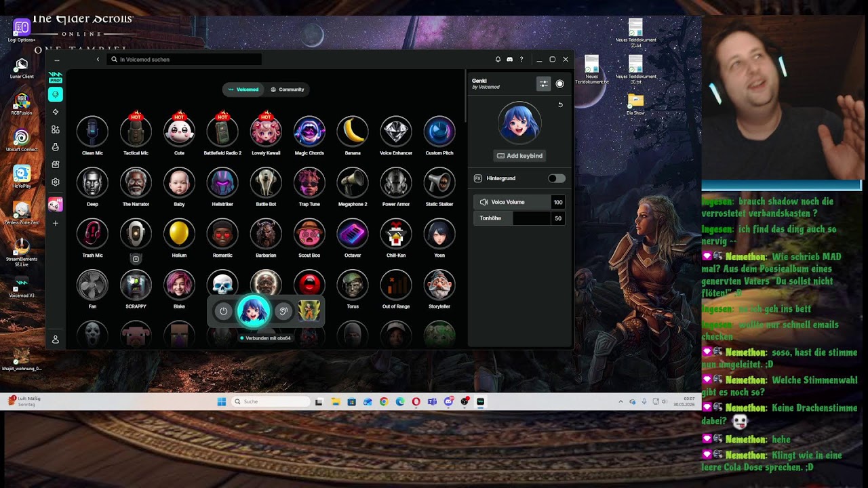
Task: Click the Windows taskbar Suche search box
Action: point(270,402)
